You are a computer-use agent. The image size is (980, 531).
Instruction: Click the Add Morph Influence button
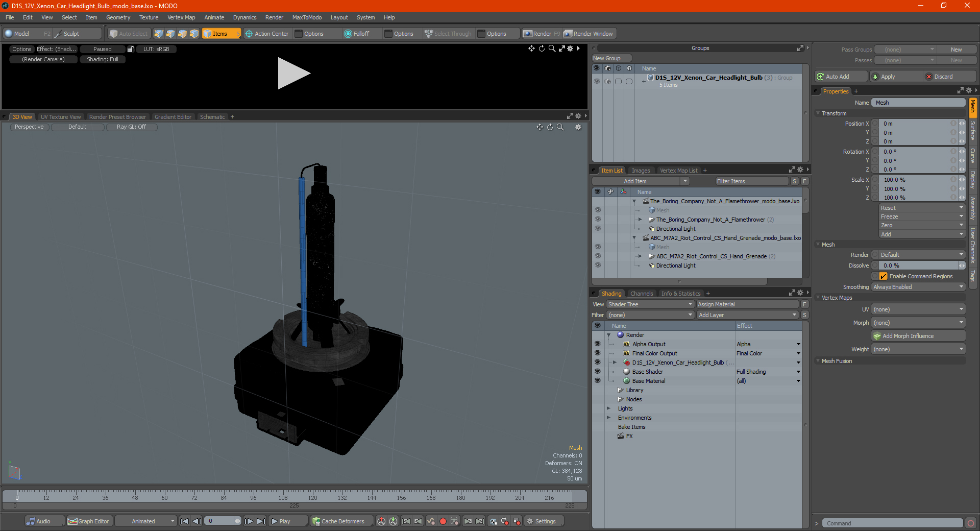(x=918, y=336)
